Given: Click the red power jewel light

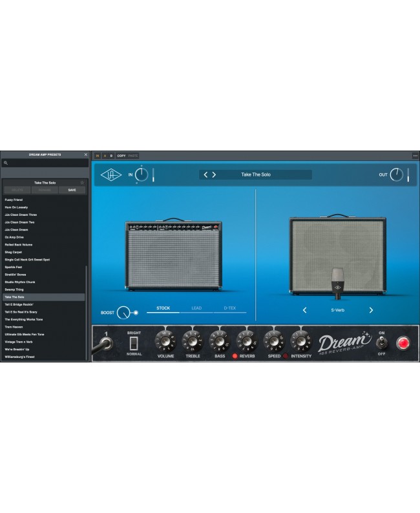Looking at the screenshot, I should pos(403,343).
